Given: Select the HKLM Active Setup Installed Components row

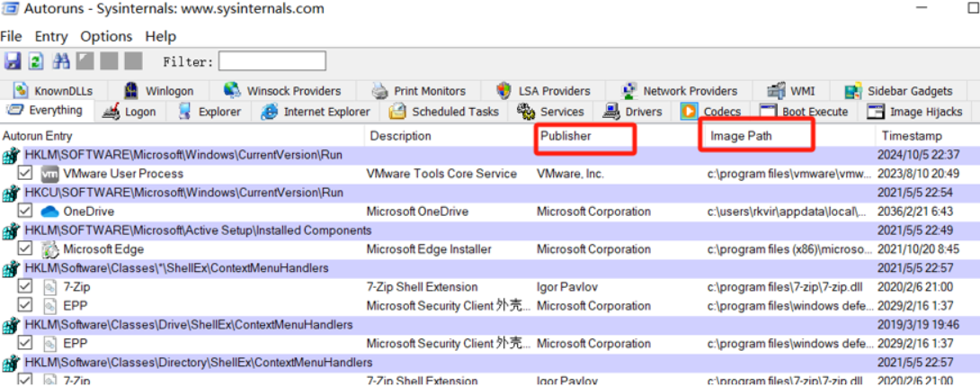Looking at the screenshot, I should pyautogui.click(x=490, y=230).
